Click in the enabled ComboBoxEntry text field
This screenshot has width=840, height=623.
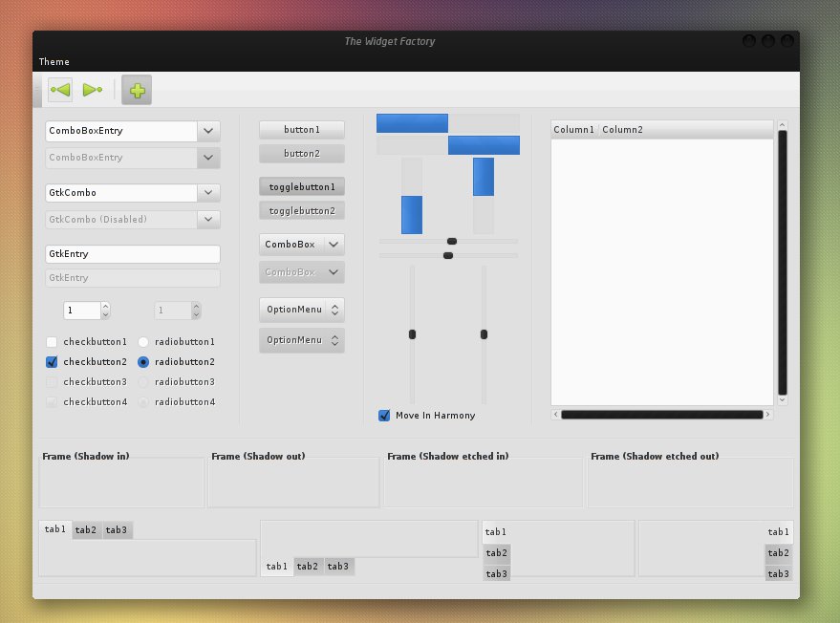[121, 131]
